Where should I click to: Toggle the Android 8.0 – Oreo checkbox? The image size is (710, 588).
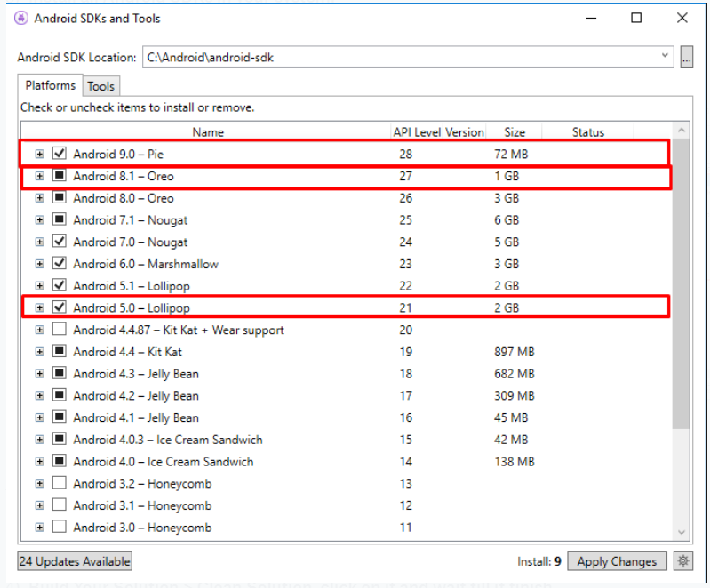(60, 197)
